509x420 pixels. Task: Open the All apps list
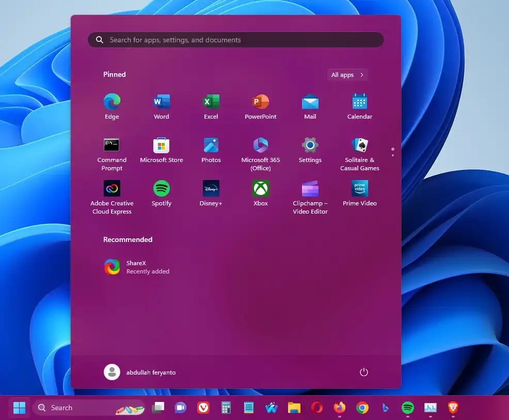click(347, 74)
